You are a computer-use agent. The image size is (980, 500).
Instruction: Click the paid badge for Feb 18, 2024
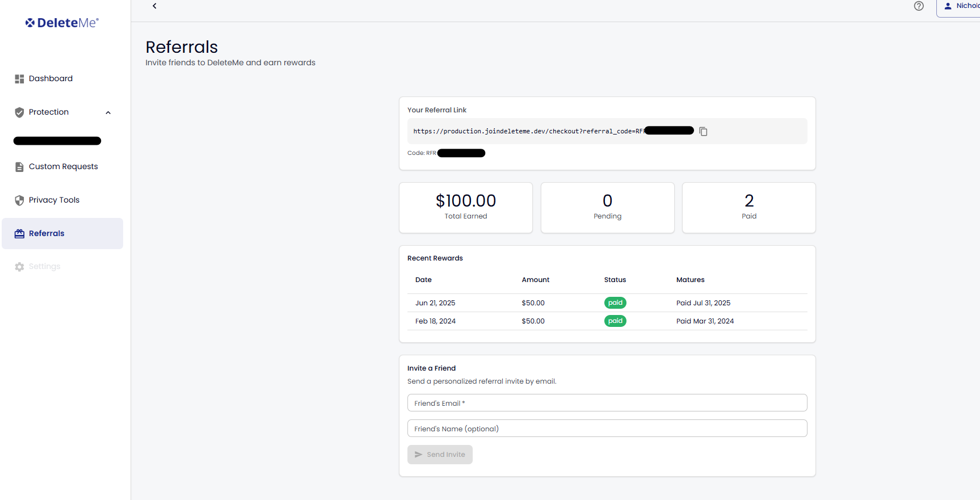pos(615,321)
